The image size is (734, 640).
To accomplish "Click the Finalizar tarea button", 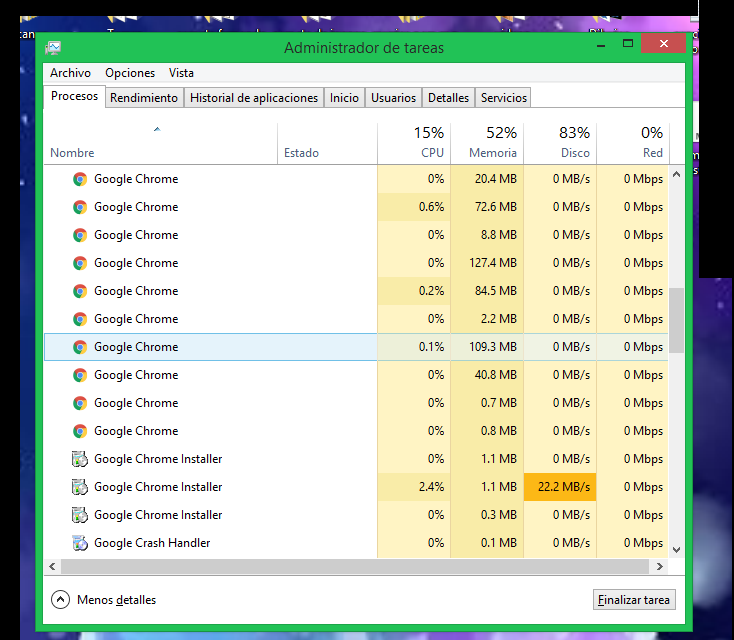I will tap(634, 600).
